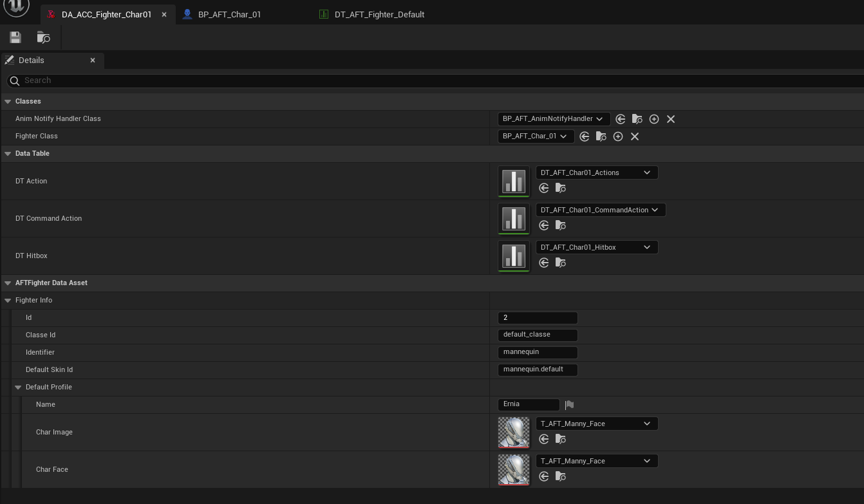Click the Char Face texture thumbnail
864x504 pixels.
click(x=514, y=470)
